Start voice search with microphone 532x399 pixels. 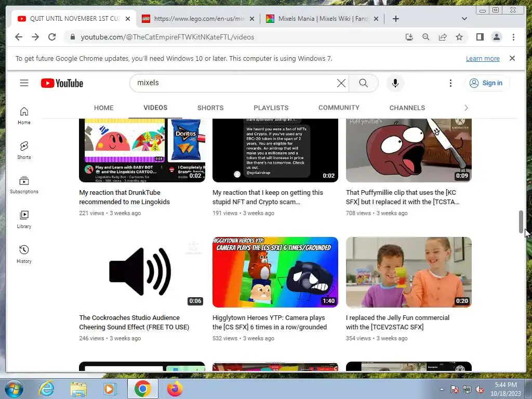click(x=395, y=83)
